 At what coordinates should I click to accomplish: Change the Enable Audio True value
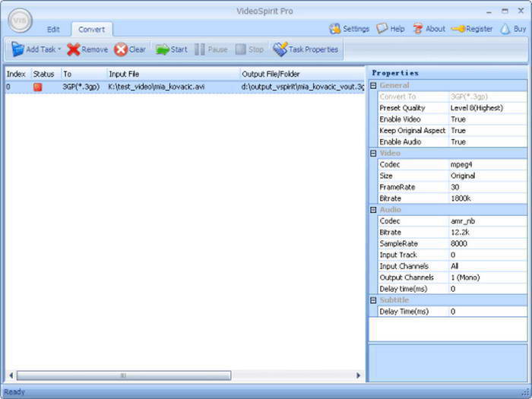(488, 142)
